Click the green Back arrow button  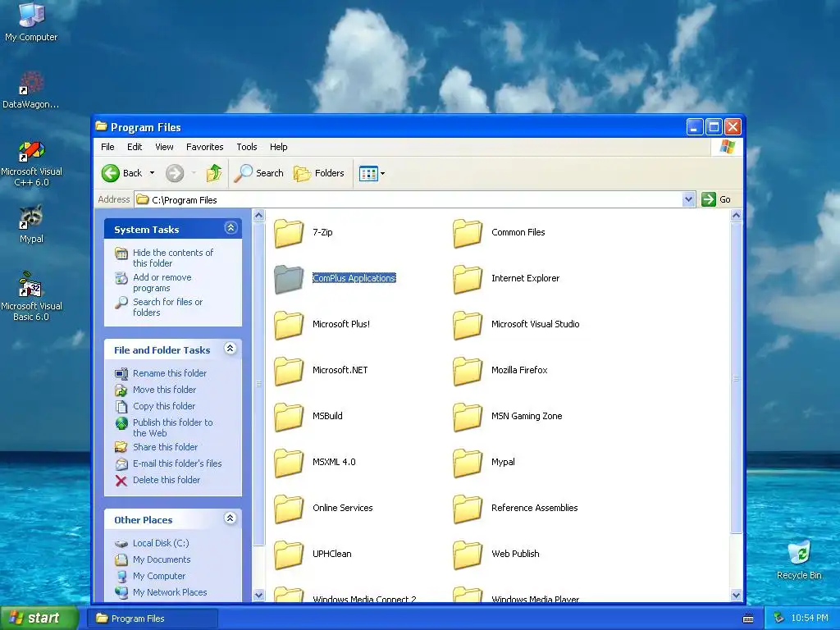click(x=111, y=173)
